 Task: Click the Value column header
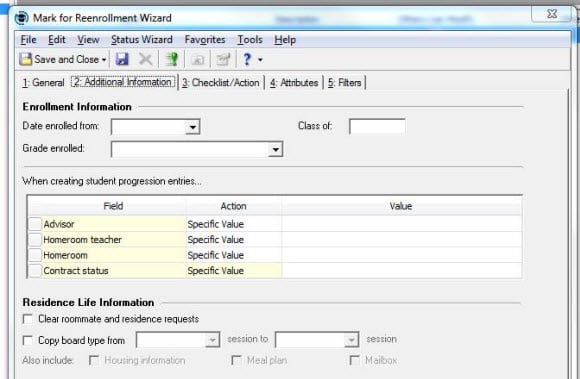(401, 206)
